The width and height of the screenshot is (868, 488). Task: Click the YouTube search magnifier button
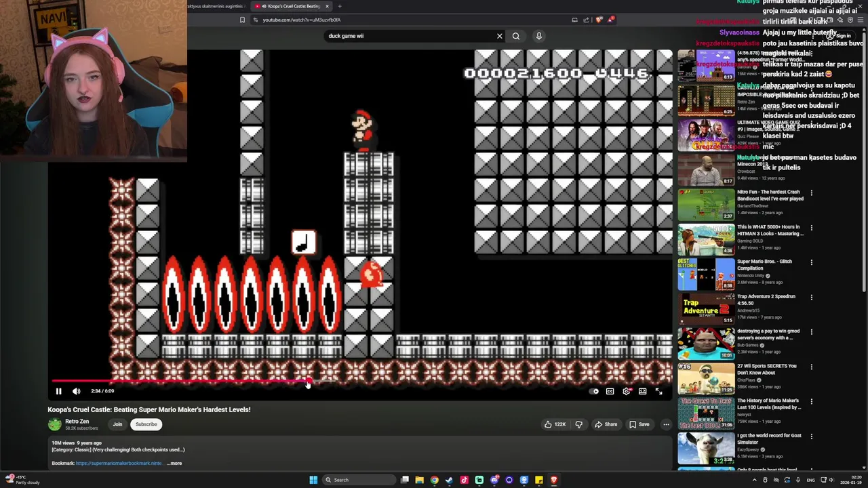(x=516, y=36)
